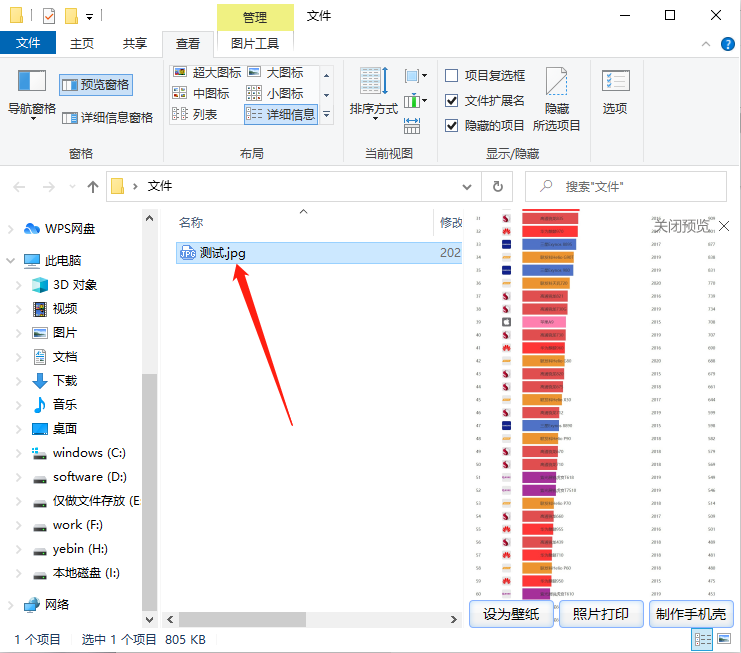741x653 pixels.
Task: Open the Navigation pane (导航窗格) menu
Action: tap(32, 95)
